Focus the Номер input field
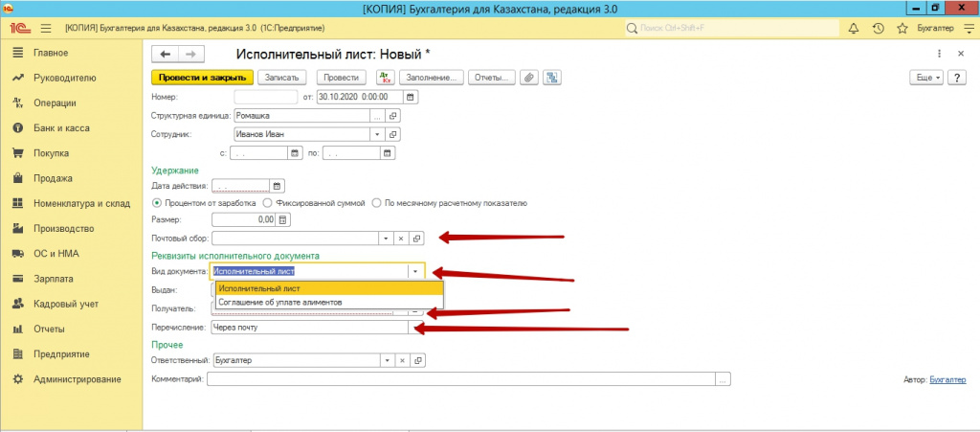 [266, 97]
